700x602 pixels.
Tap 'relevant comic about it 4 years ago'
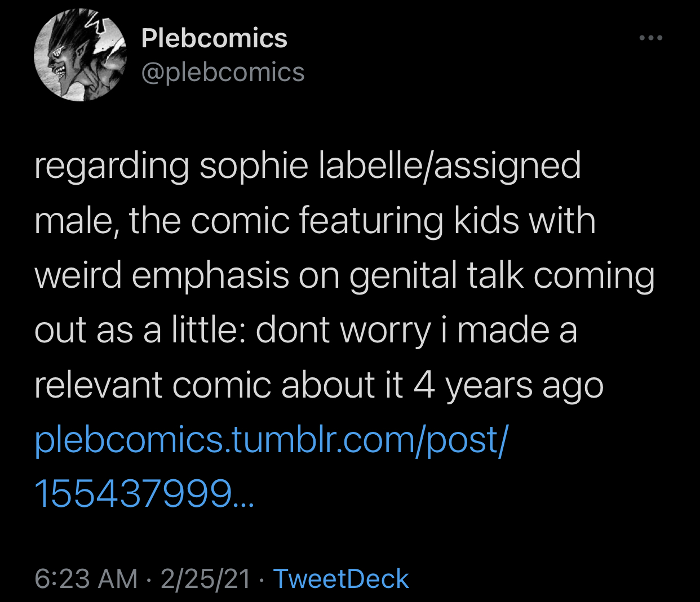click(x=319, y=386)
